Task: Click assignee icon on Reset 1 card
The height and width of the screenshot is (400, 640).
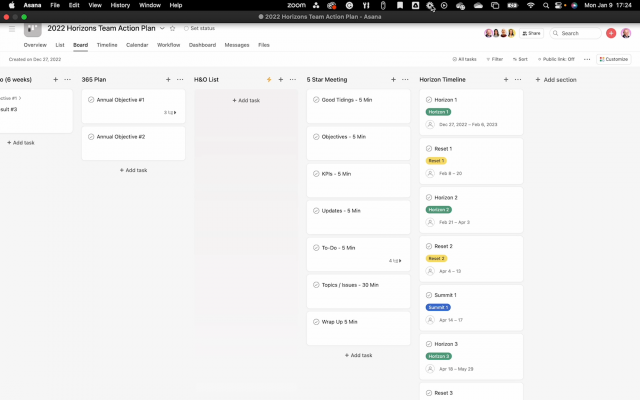Action: pyautogui.click(x=430, y=173)
